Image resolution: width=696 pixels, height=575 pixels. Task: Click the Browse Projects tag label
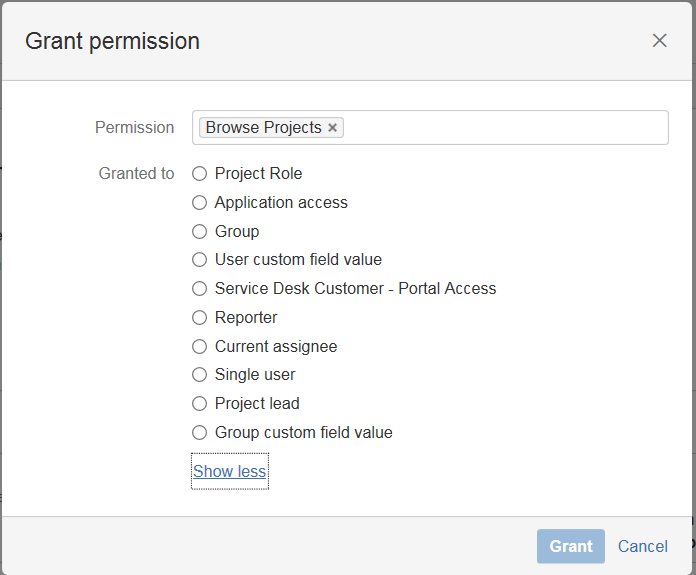264,128
